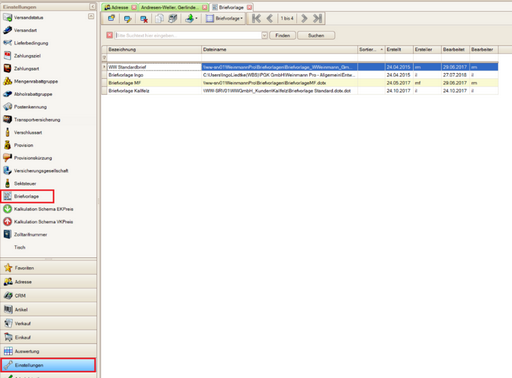
Task: Close the Andresen-Weller tab
Action: (x=205, y=7)
